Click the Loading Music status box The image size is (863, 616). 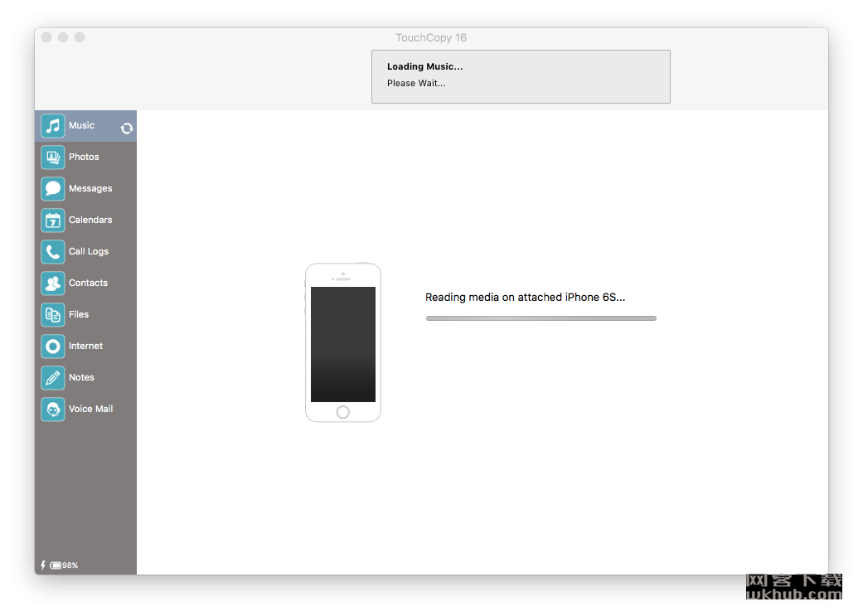coord(521,76)
